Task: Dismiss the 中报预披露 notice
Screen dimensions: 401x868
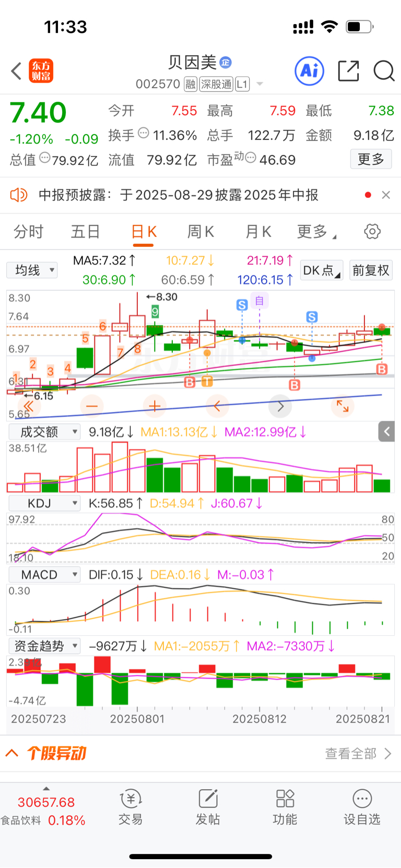Action: [386, 195]
